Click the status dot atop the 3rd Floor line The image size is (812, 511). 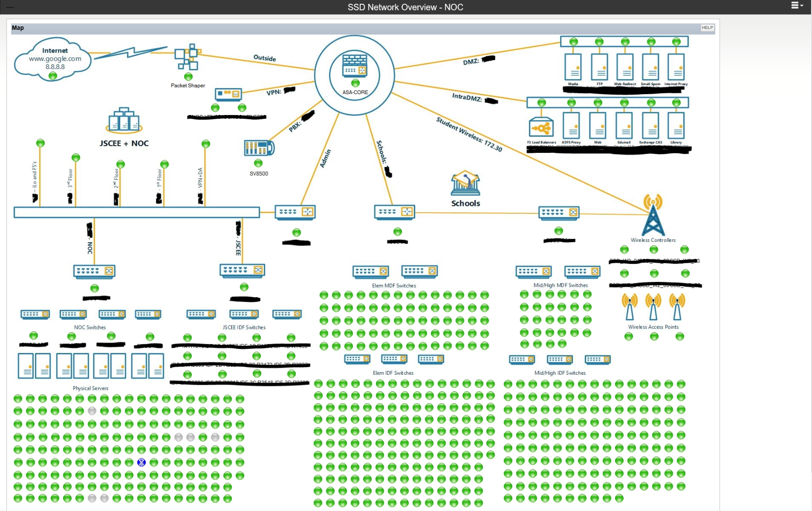76,158
